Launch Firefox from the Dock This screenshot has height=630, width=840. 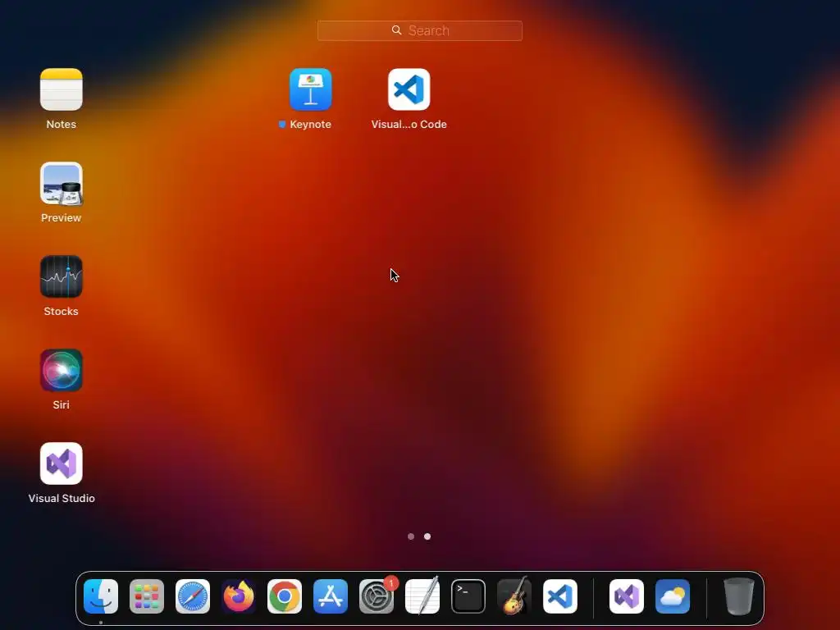pos(239,596)
